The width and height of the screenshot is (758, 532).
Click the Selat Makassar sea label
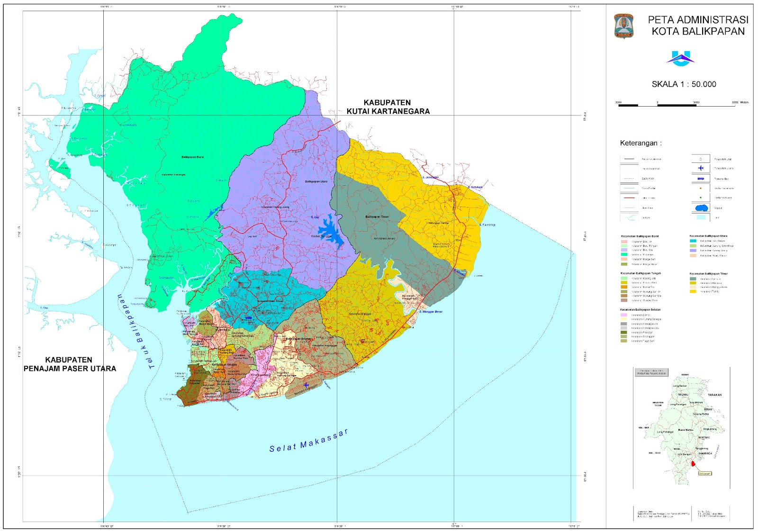(x=309, y=441)
